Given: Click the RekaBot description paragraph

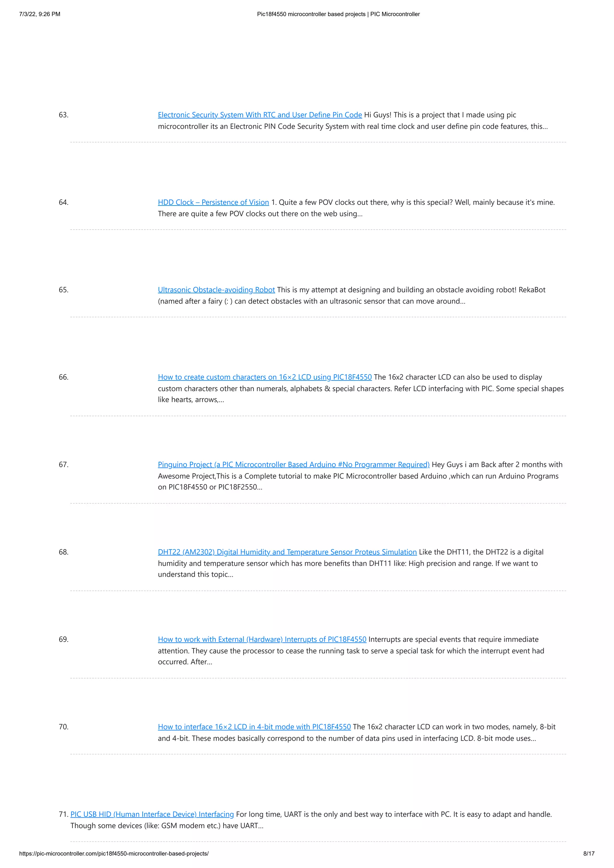Looking at the screenshot, I should point(352,296).
